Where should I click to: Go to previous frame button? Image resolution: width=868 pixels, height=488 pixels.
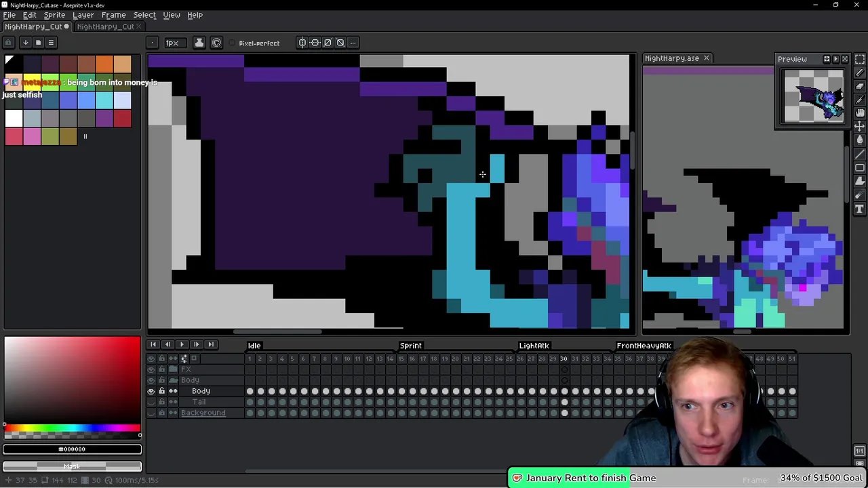167,345
